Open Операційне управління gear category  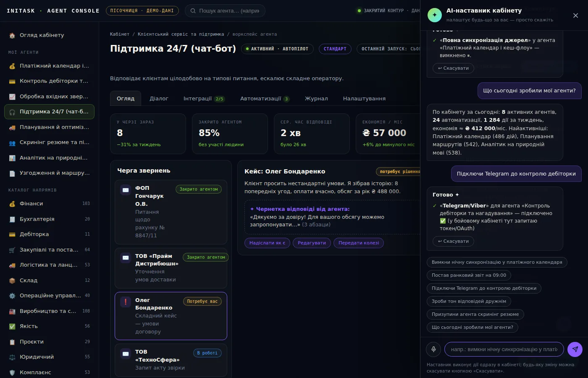49,296
